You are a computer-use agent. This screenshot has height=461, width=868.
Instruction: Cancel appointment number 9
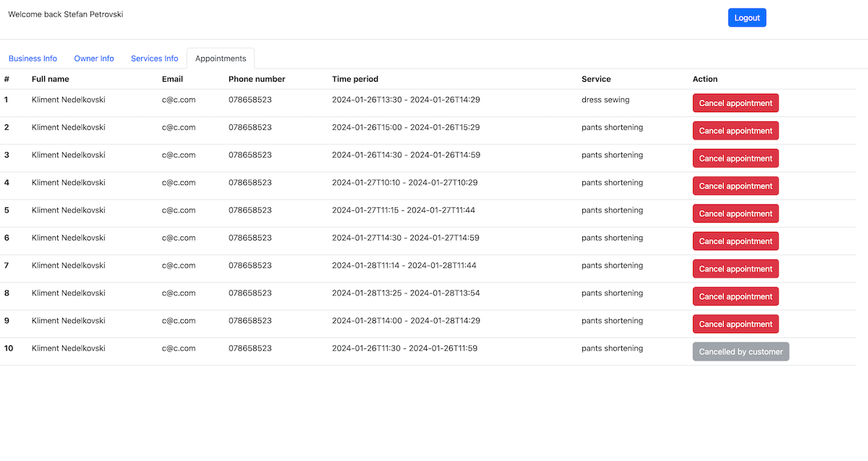pyautogui.click(x=735, y=324)
